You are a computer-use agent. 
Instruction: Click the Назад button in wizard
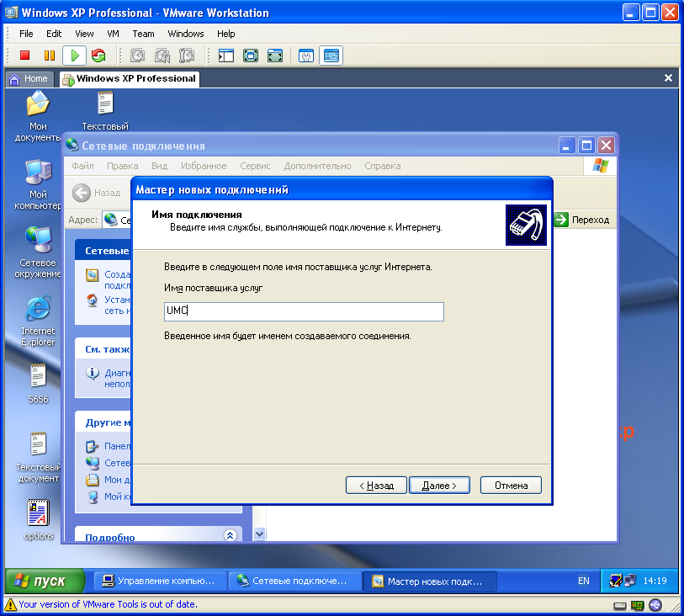(x=376, y=485)
